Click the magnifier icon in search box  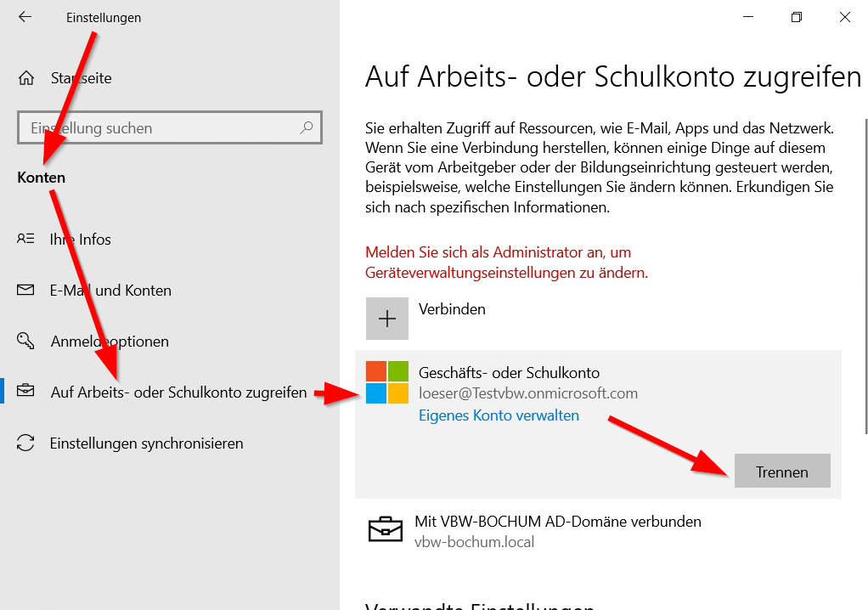pos(307,128)
